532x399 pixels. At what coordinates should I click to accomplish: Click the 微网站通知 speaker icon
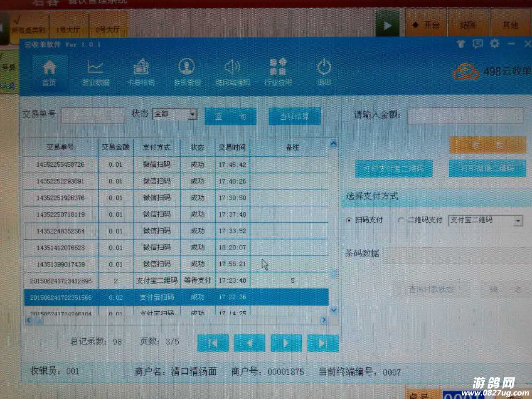[x=232, y=71]
